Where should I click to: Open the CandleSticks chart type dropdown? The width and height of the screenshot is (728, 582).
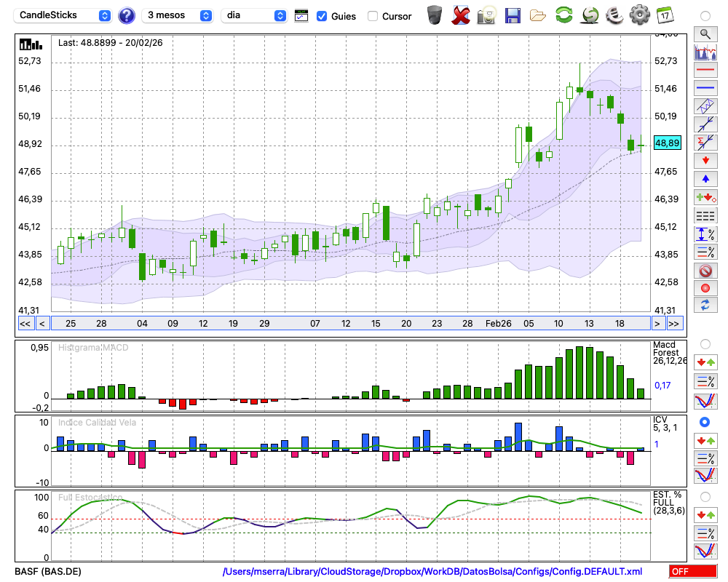pyautogui.click(x=64, y=15)
